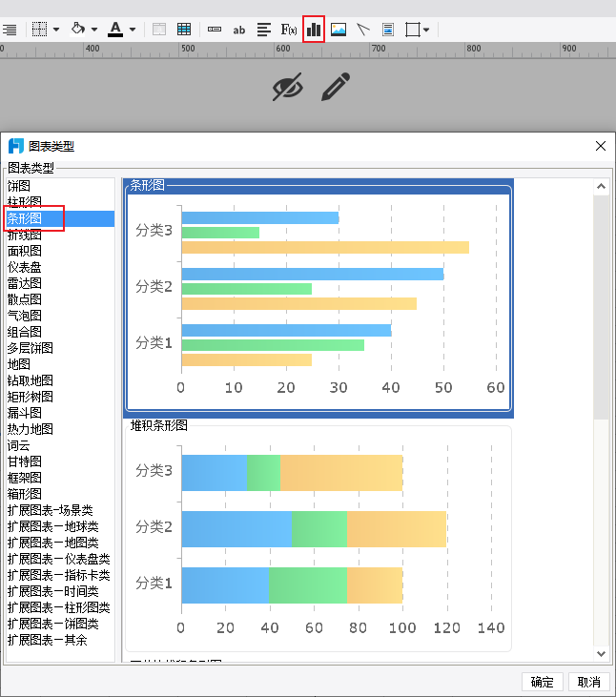
Task: Select 扩展图表-时间类 in the list
Action: click(60, 591)
